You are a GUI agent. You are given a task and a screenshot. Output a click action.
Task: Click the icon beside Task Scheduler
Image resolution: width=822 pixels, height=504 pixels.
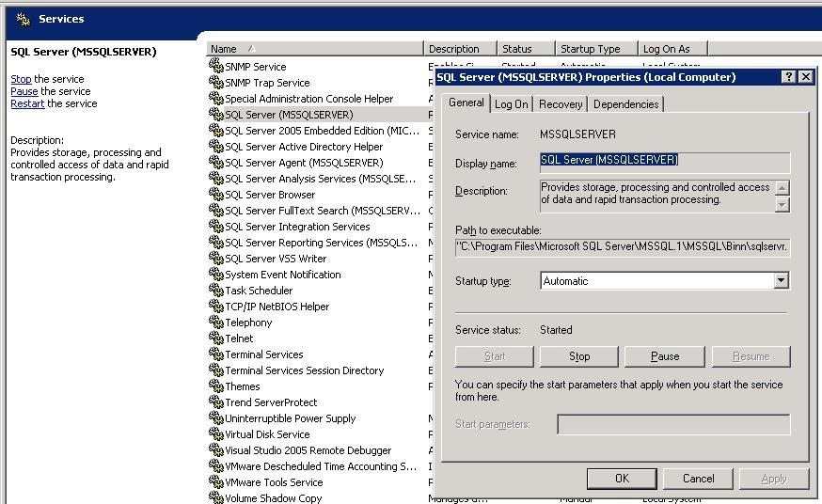click(x=216, y=290)
